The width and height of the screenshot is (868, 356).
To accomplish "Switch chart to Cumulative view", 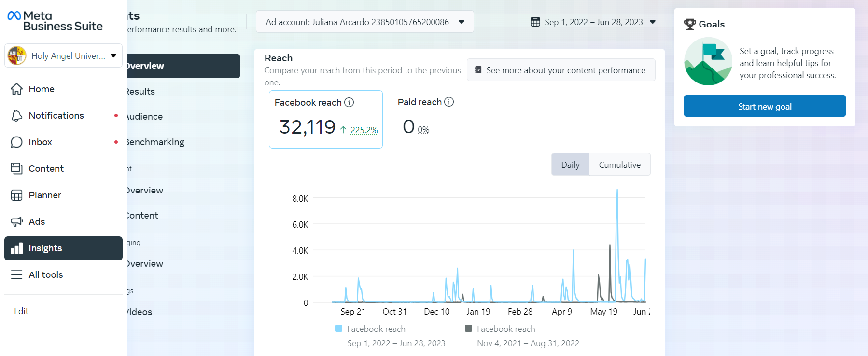I will [x=619, y=164].
